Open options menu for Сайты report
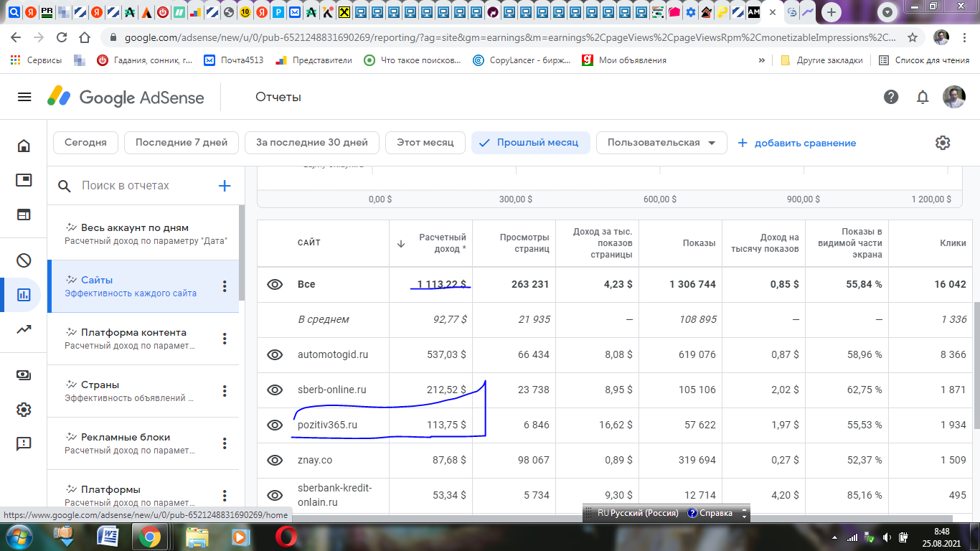Viewport: 980px width, 551px height. [x=225, y=286]
